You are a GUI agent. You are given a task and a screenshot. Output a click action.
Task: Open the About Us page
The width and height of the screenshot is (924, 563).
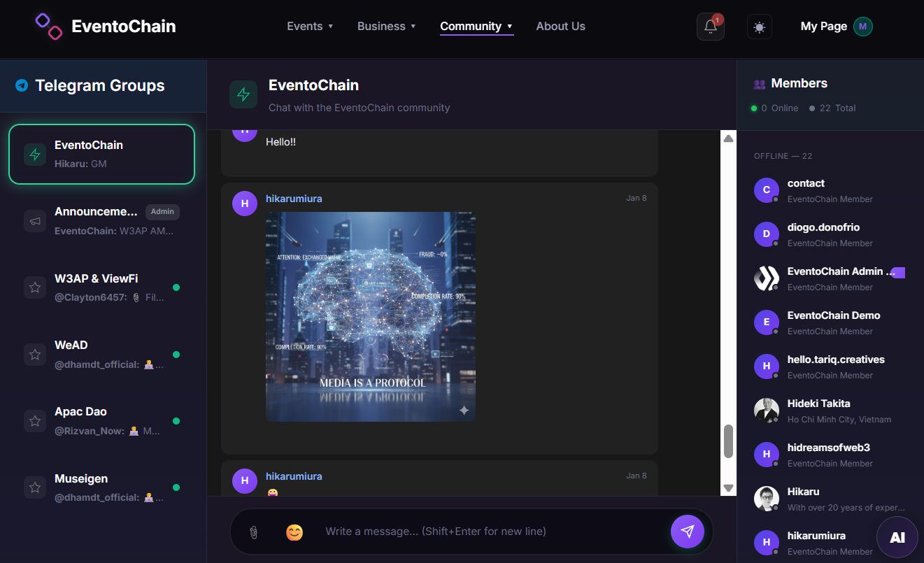pyautogui.click(x=561, y=27)
